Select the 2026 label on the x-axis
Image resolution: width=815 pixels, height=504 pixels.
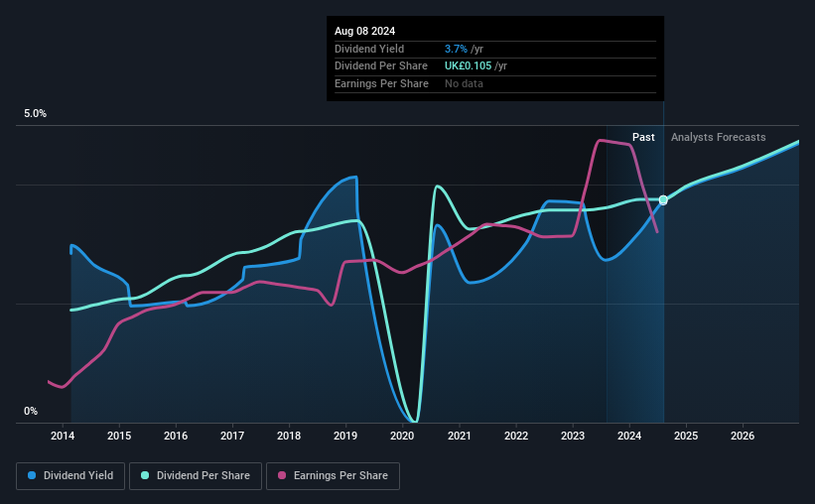pyautogui.click(x=743, y=436)
